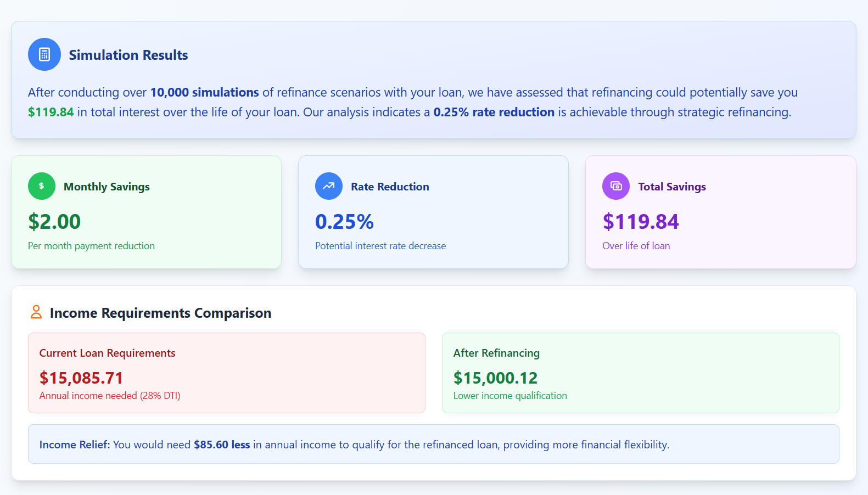The width and height of the screenshot is (868, 495).
Task: Click the 'Per month payment reduction' caption
Action: (91, 246)
